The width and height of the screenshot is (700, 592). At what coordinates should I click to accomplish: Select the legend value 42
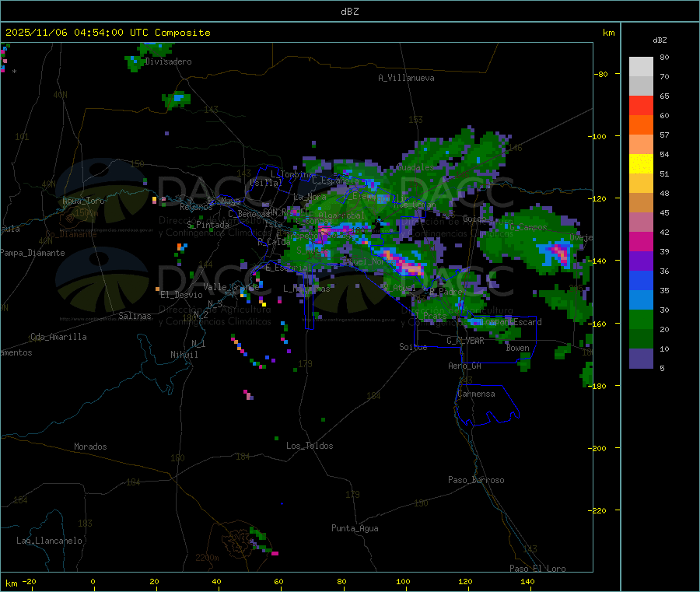click(664, 232)
